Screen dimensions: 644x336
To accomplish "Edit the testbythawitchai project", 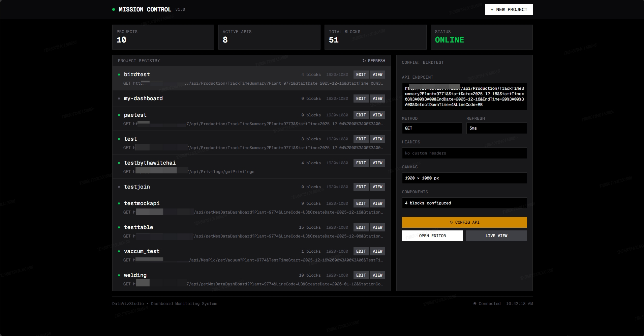I will coord(361,163).
